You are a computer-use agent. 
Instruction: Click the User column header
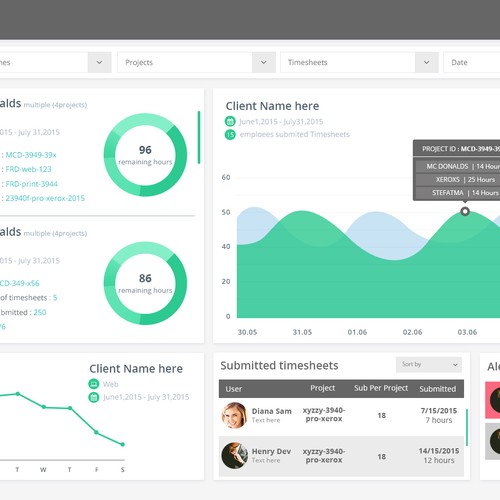tap(234, 389)
